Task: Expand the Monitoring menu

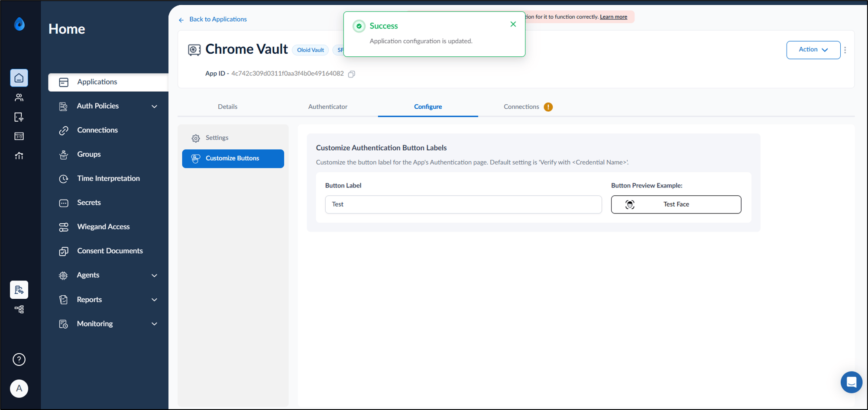Action: coord(108,324)
